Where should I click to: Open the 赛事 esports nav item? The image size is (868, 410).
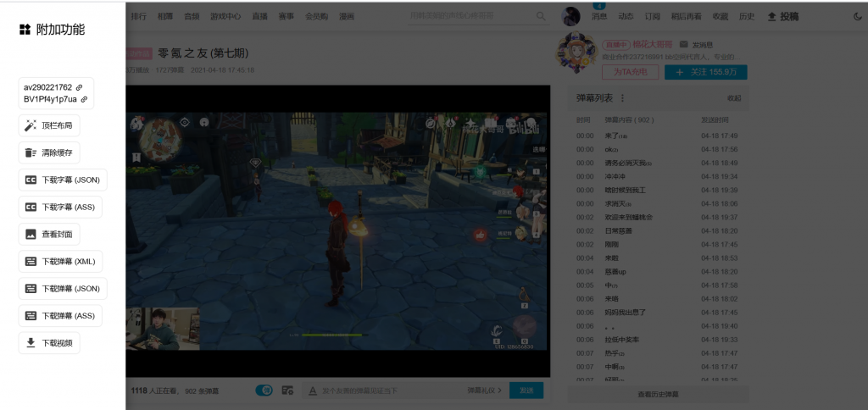(x=287, y=17)
